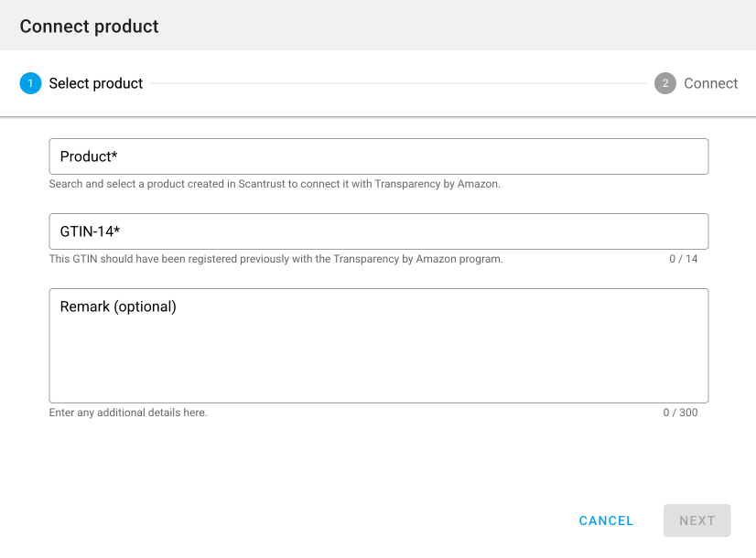Click the step 2 circle icon

[665, 83]
